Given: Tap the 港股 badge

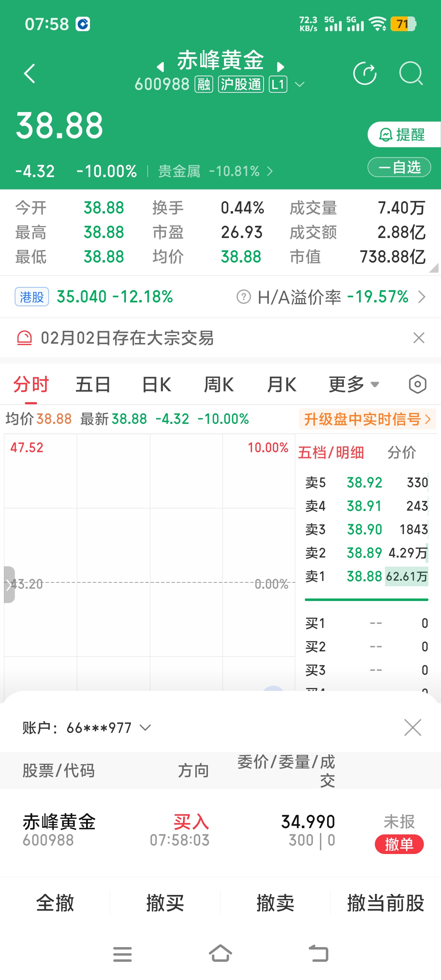Looking at the screenshot, I should point(31,297).
